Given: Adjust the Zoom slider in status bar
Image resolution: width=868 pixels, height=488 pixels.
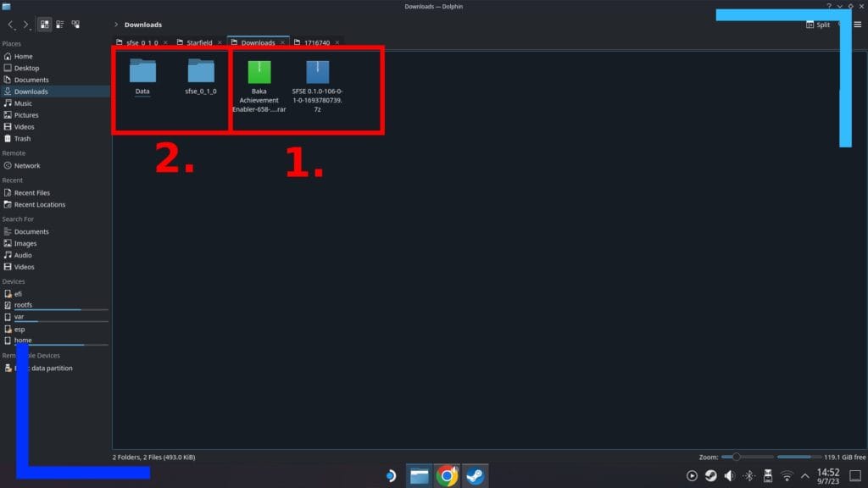Looking at the screenshot, I should 736,457.
